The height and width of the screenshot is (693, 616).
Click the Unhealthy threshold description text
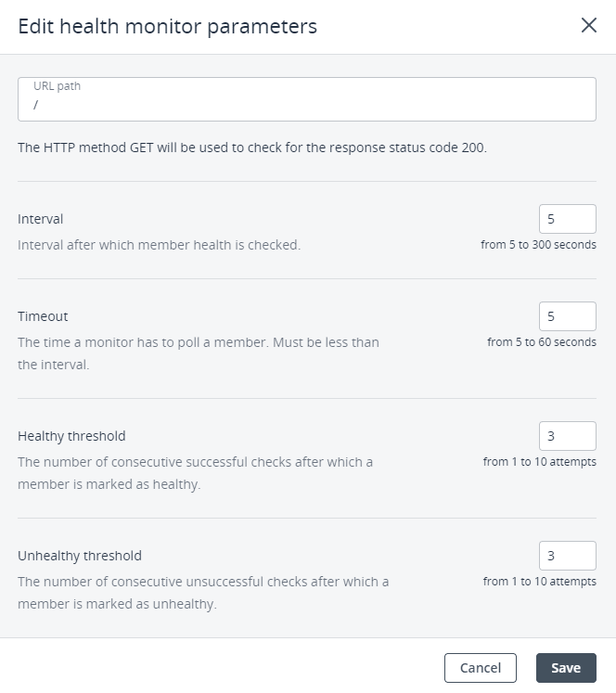[202, 593]
